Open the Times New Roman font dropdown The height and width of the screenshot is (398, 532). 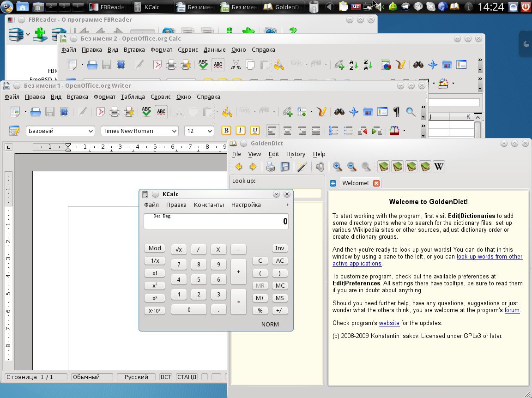pos(174,131)
